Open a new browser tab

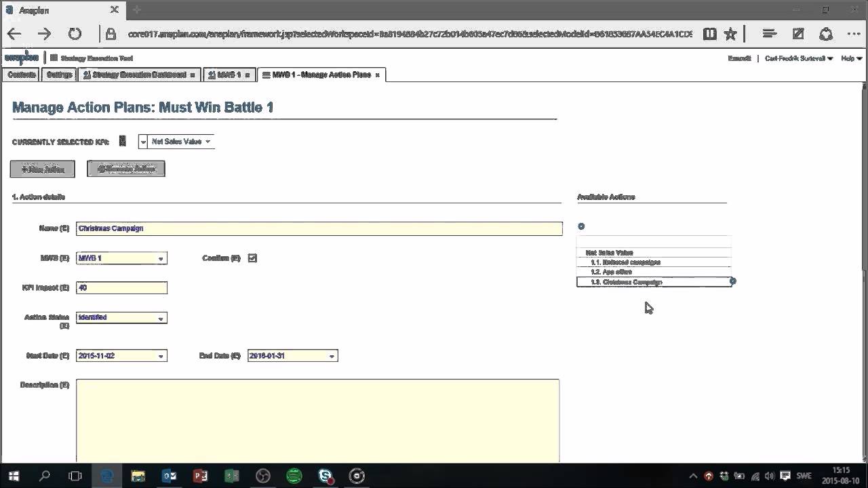pos(136,10)
